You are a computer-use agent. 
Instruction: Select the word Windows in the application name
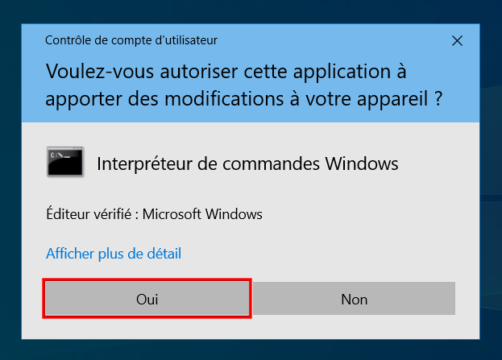click(x=362, y=164)
